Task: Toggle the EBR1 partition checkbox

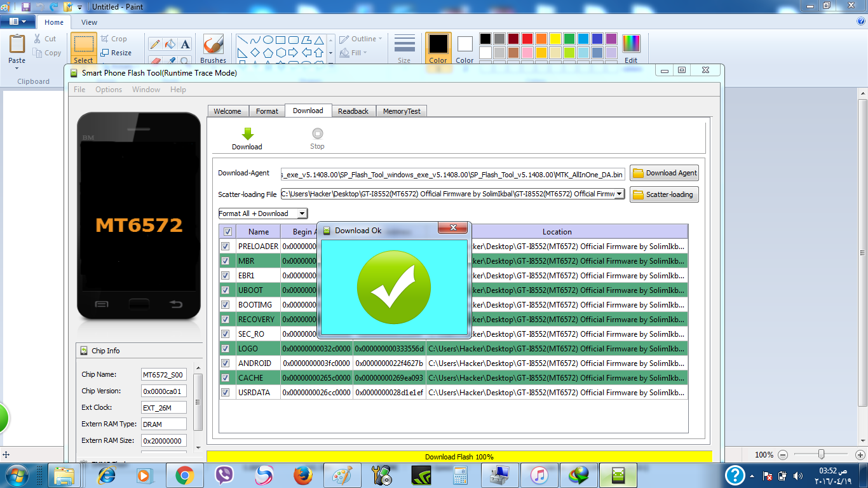Action: point(225,276)
